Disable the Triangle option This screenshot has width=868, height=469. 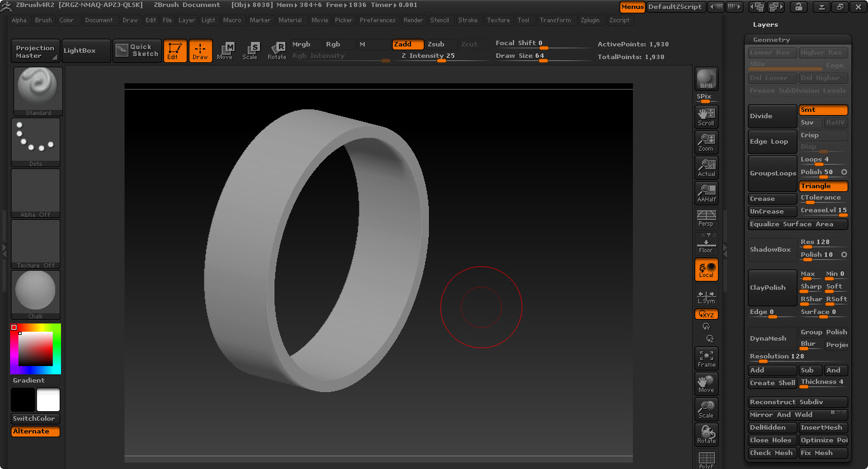823,186
